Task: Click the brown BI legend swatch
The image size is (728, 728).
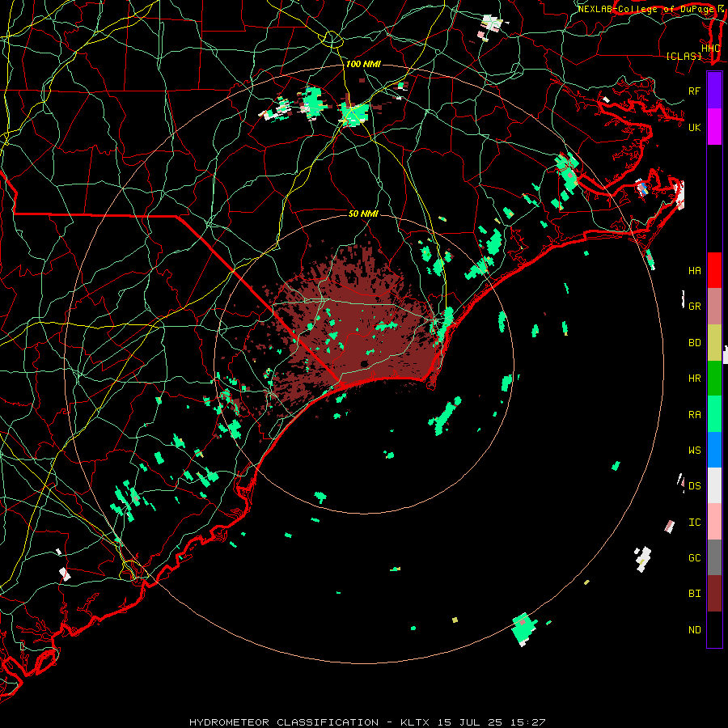Action: 714,594
